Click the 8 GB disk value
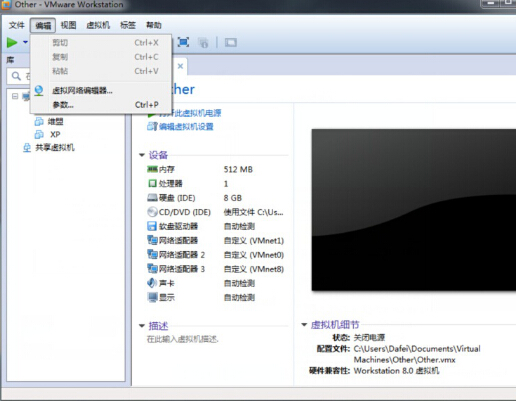This screenshot has height=401, width=516. [x=233, y=198]
